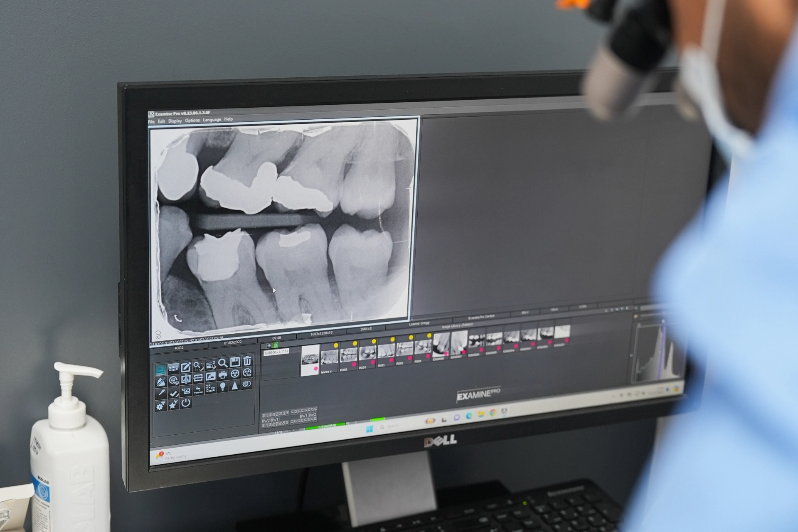Screen dimensions: 798x532
Task: Click the mountain with slash icon
Action: pos(161,382)
